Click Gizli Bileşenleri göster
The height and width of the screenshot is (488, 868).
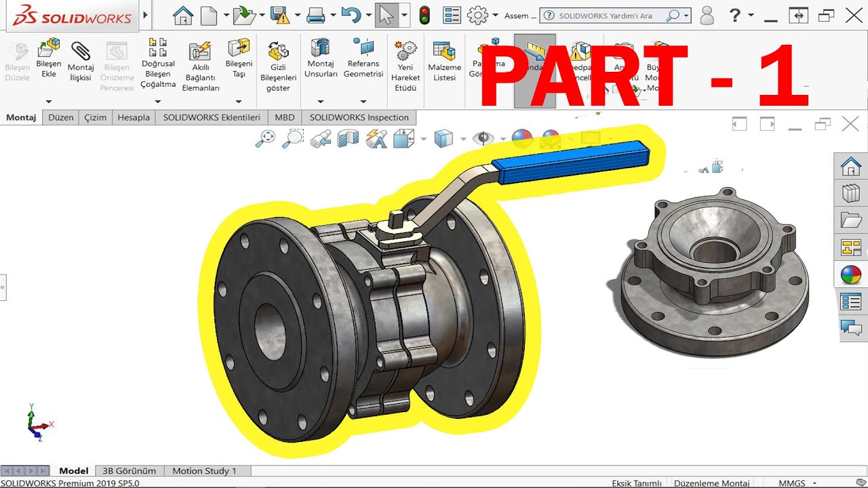click(279, 66)
